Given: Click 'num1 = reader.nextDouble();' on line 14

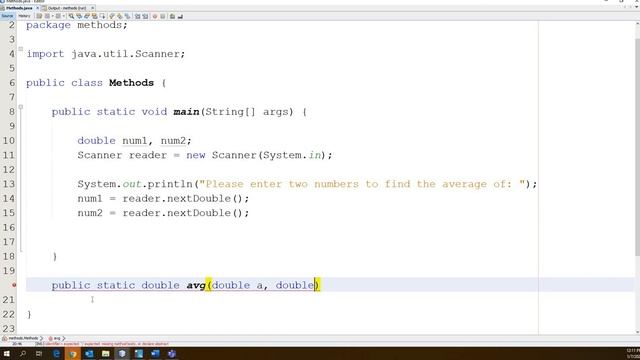Looking at the screenshot, I should pos(163,199).
